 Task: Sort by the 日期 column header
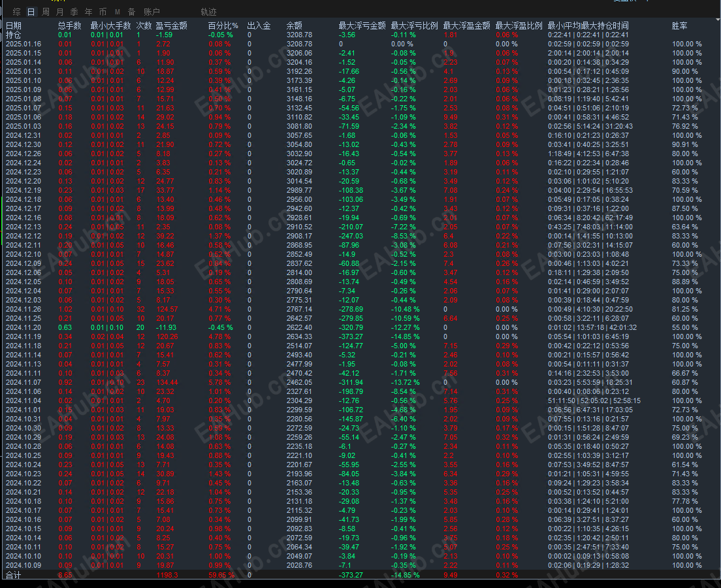point(13,25)
